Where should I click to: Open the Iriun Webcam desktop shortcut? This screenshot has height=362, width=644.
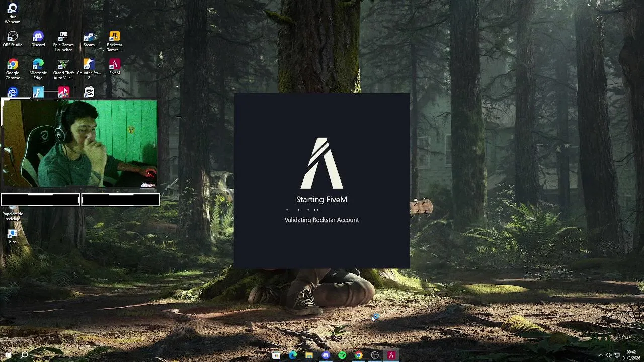click(13, 13)
